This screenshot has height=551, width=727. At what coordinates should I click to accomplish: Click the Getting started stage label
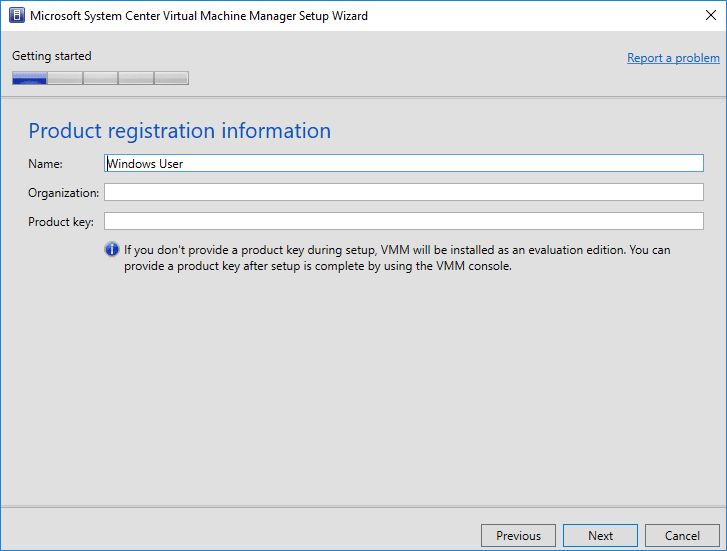pos(51,56)
